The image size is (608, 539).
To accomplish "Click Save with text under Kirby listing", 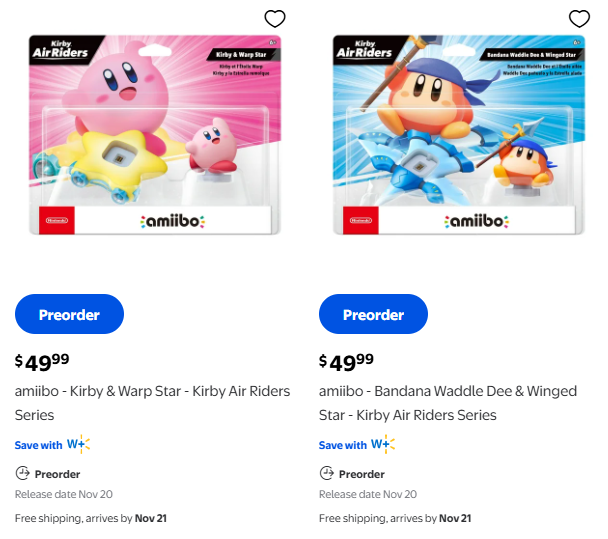I will tap(38, 445).
